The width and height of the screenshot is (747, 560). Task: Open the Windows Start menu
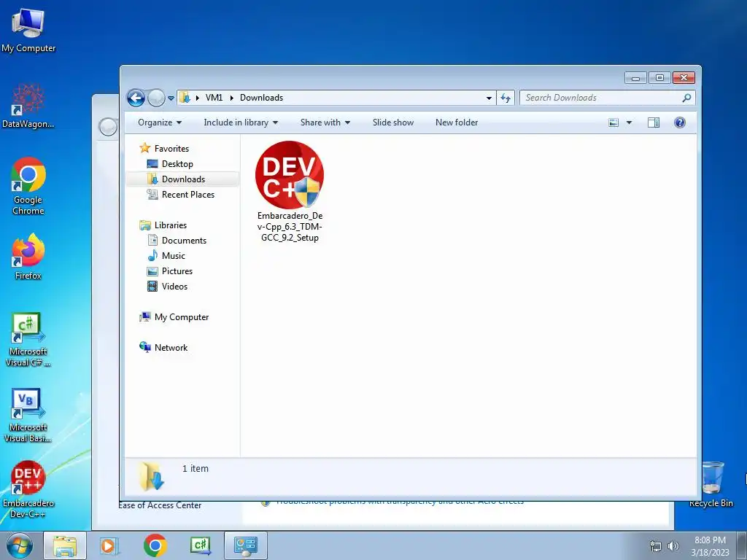(x=20, y=545)
